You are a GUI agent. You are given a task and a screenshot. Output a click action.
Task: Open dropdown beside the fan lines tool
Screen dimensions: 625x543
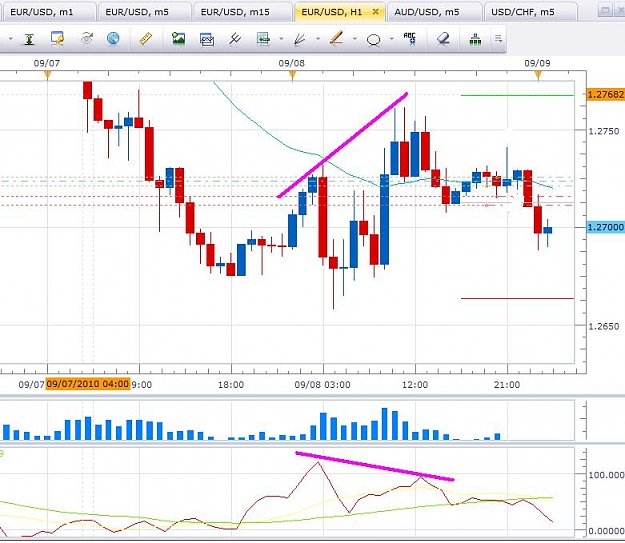click(318, 39)
